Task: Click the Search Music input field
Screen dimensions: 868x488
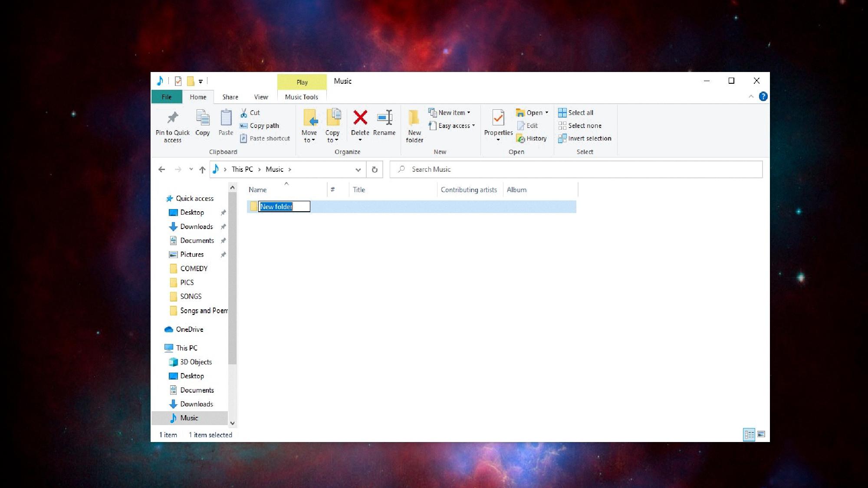Action: pos(576,169)
